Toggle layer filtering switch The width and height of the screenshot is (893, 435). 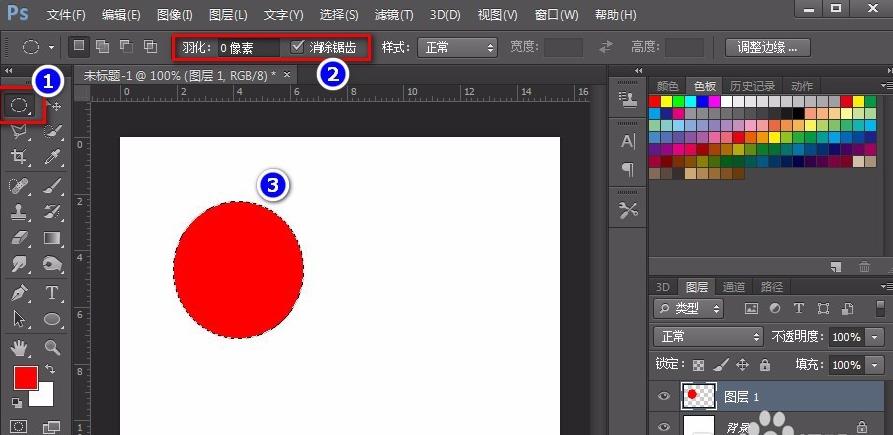coord(880,309)
